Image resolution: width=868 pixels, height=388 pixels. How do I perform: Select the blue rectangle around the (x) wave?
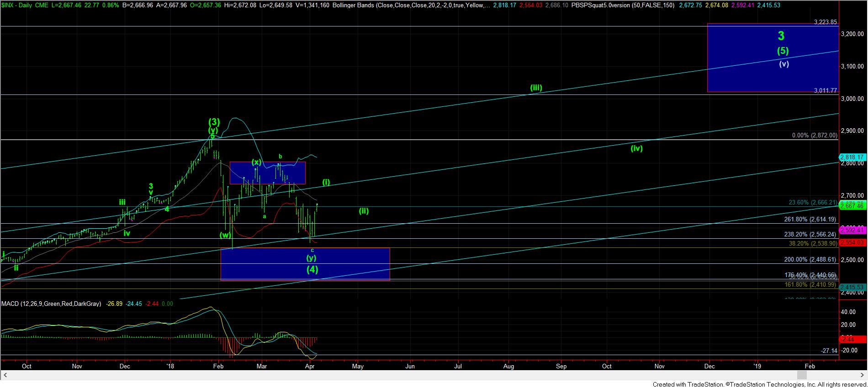click(x=267, y=173)
